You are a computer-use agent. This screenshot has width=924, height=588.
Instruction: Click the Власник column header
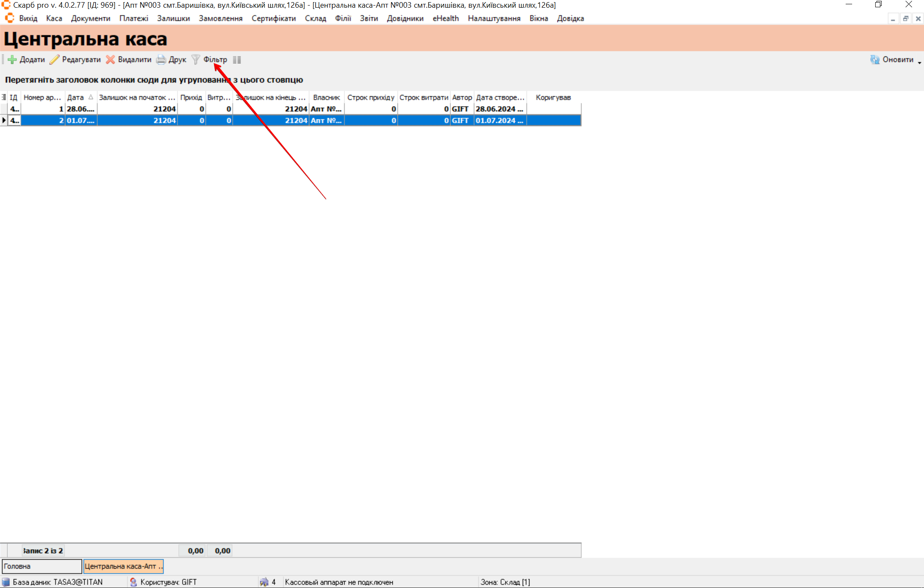(326, 98)
